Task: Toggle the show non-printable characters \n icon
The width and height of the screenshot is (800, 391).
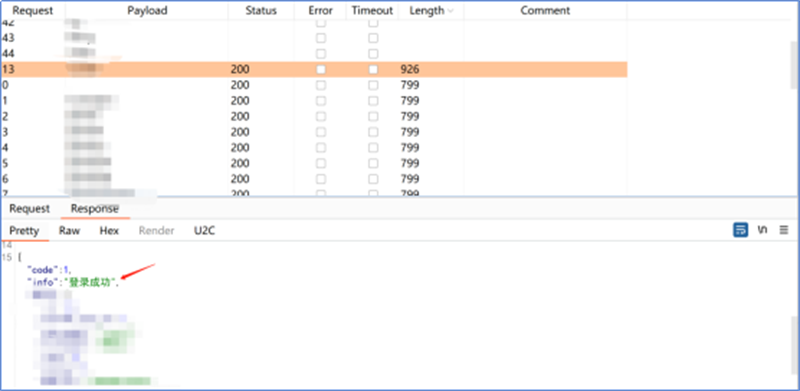Action: tap(762, 230)
